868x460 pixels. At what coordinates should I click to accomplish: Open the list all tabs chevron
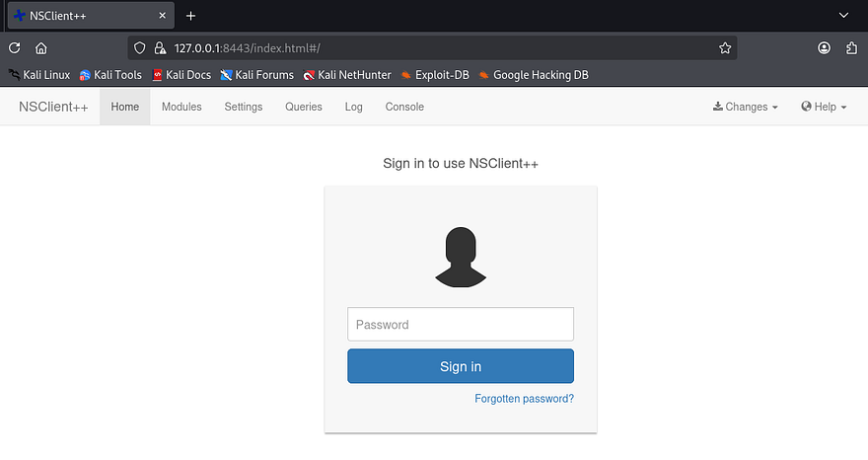click(843, 16)
